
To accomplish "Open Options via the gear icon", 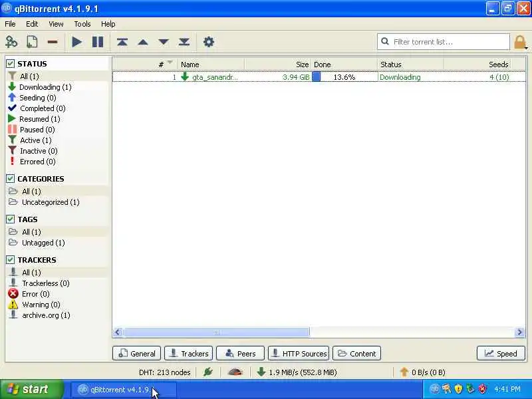I will (209, 42).
